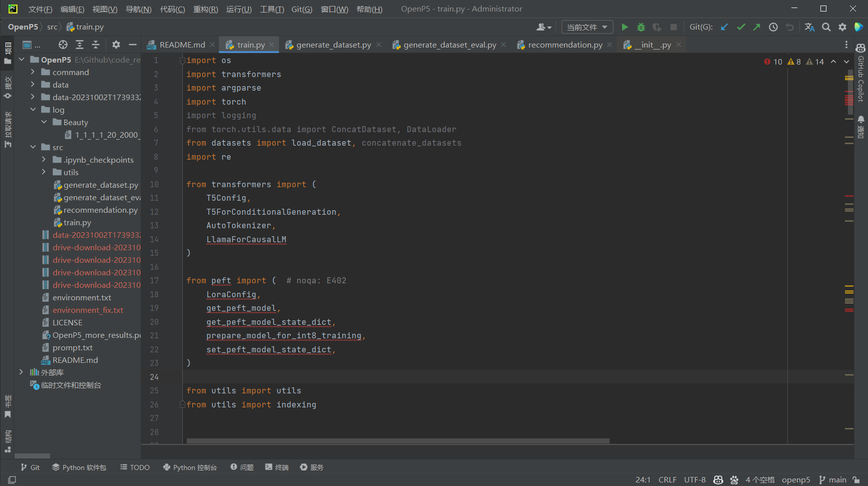Click the Search Everywhere magnifier icon
Screen dimensions: 868x486
click(826, 27)
